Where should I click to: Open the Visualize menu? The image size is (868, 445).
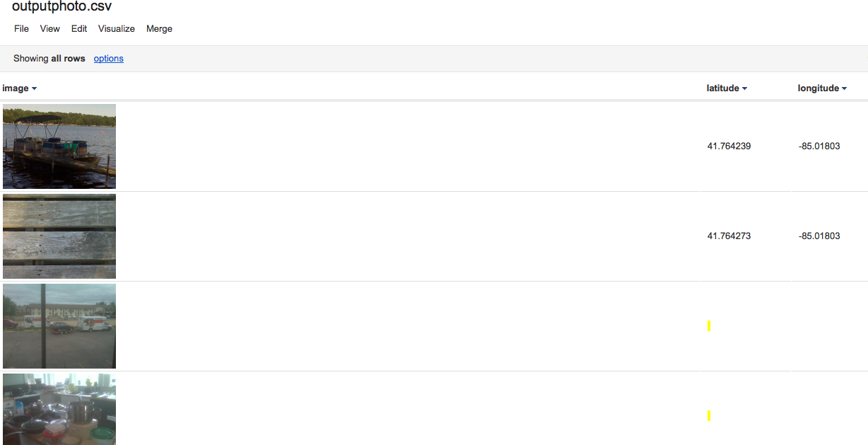tap(117, 29)
